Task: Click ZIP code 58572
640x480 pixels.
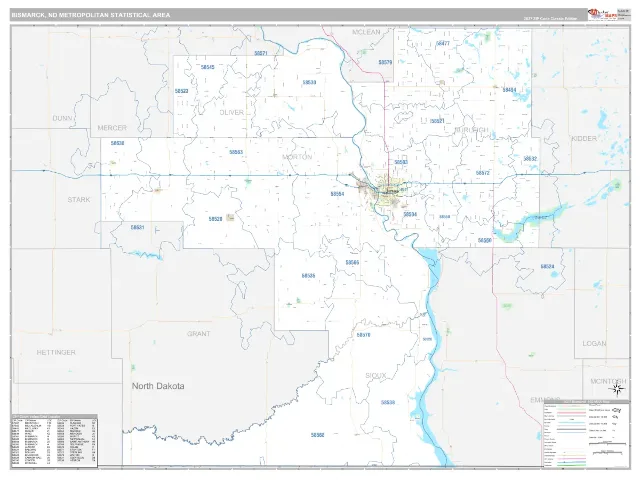Action: (482, 173)
